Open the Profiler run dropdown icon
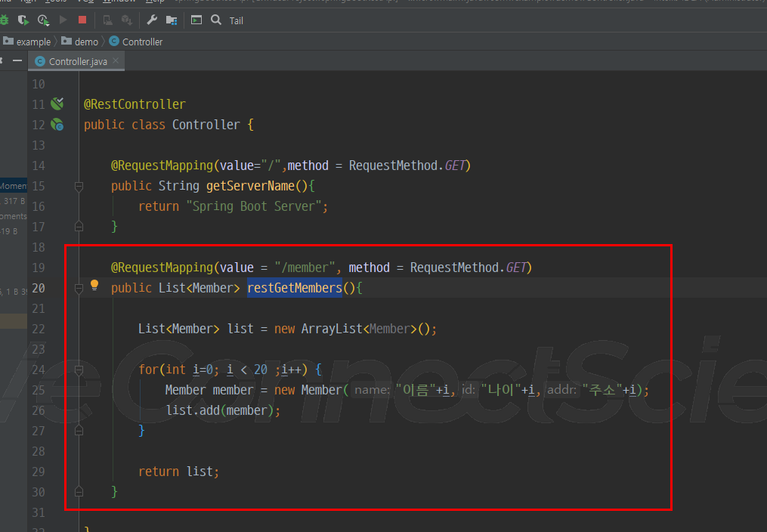This screenshot has height=532, width=767. (44, 20)
